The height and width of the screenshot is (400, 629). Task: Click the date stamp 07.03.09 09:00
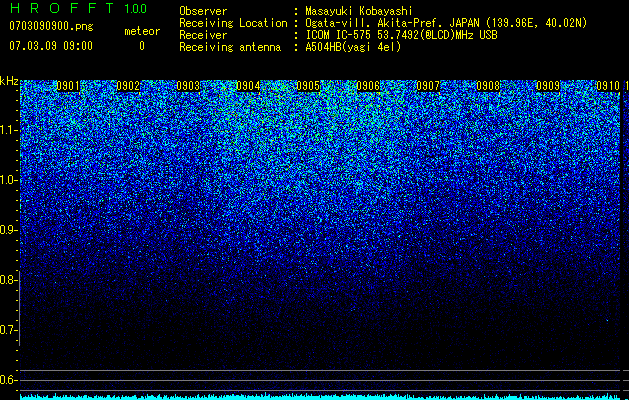coord(51,46)
